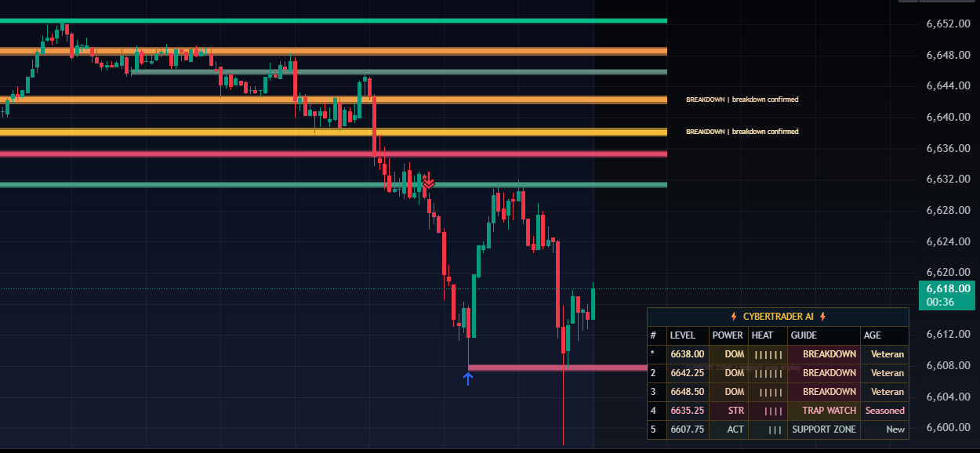Screen dimensions: 980x453
Task: Click the HEAT column header
Action: [762, 335]
